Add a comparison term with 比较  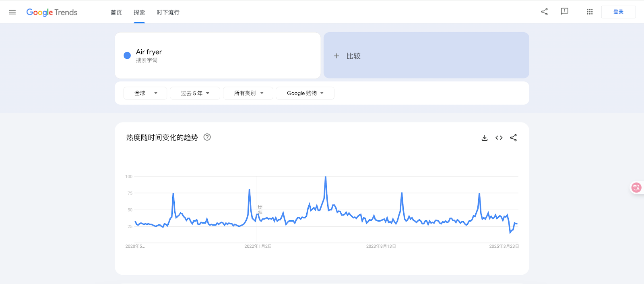click(426, 56)
